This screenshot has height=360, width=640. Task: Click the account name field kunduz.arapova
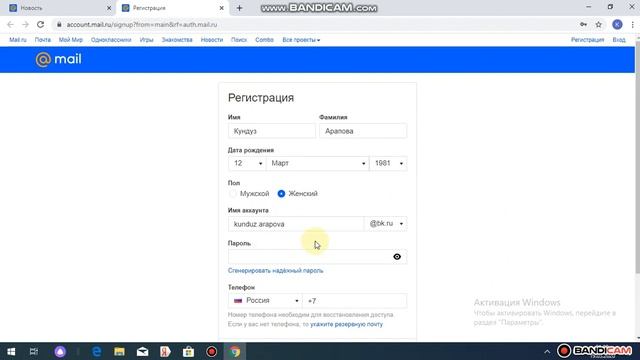(x=296, y=224)
